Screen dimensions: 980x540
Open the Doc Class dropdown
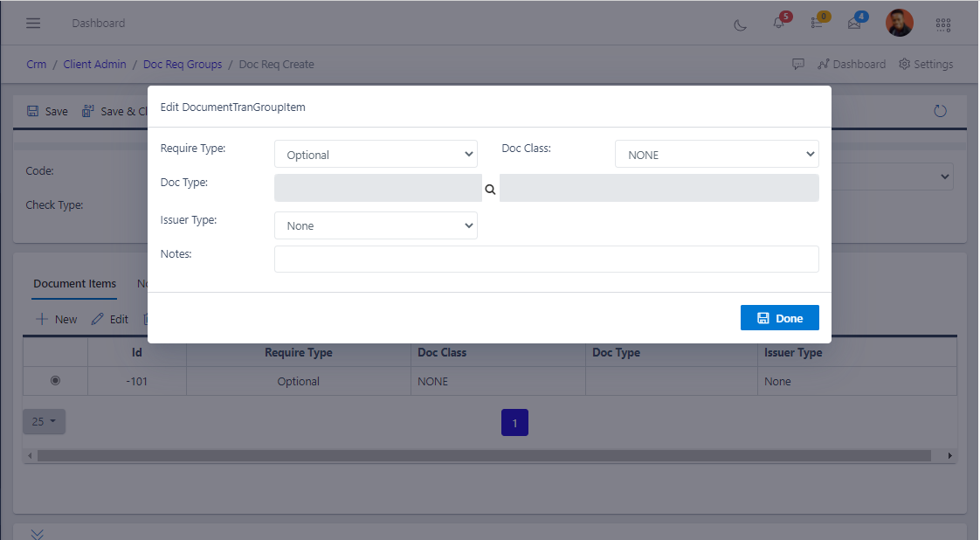[716, 153]
